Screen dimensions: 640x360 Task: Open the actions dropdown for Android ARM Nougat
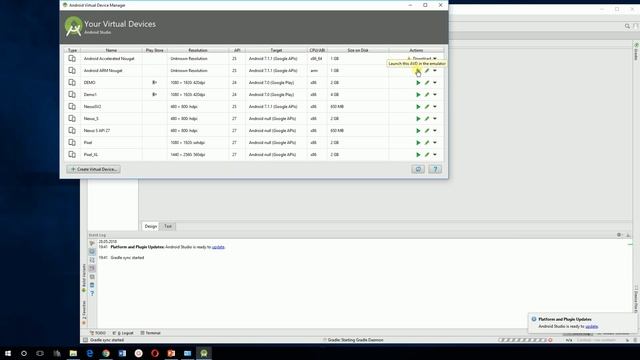[x=435, y=71]
